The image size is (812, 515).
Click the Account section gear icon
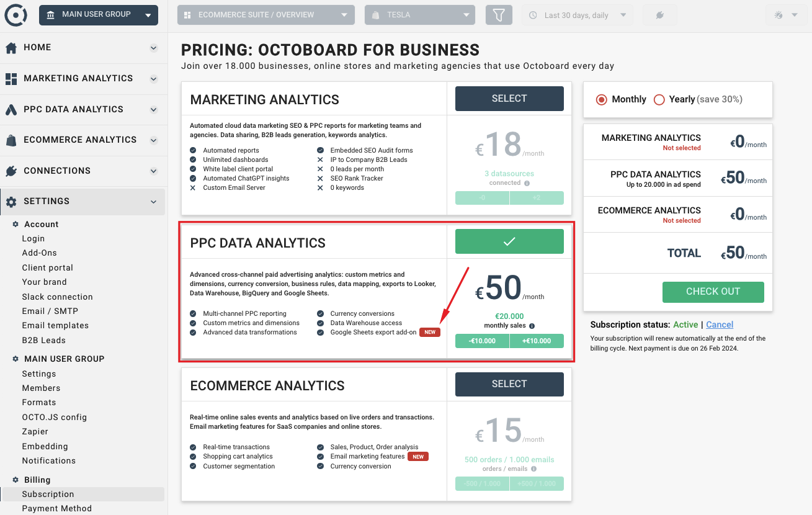coord(16,225)
